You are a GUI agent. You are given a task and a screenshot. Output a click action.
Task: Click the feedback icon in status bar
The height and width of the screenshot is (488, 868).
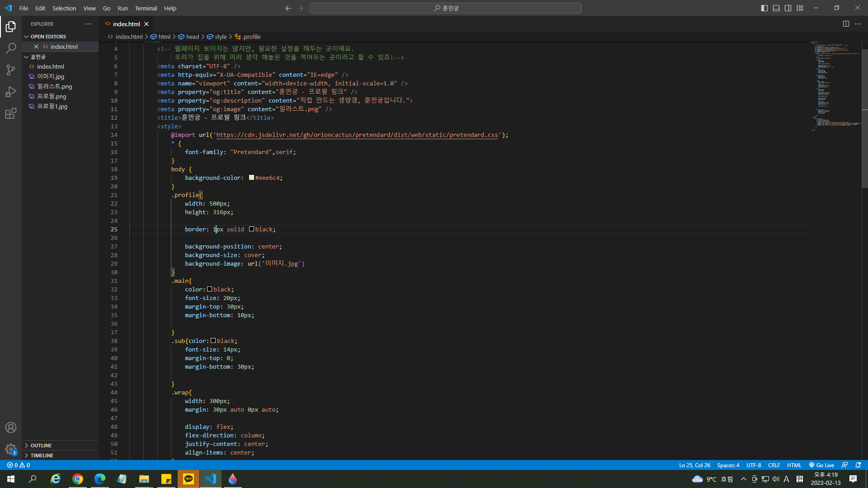pos(844,465)
